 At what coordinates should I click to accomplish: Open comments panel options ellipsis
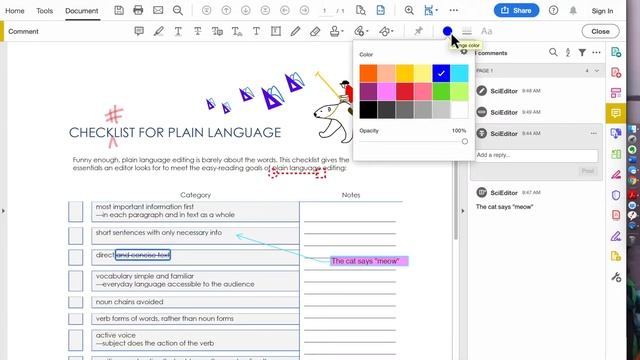(x=596, y=52)
